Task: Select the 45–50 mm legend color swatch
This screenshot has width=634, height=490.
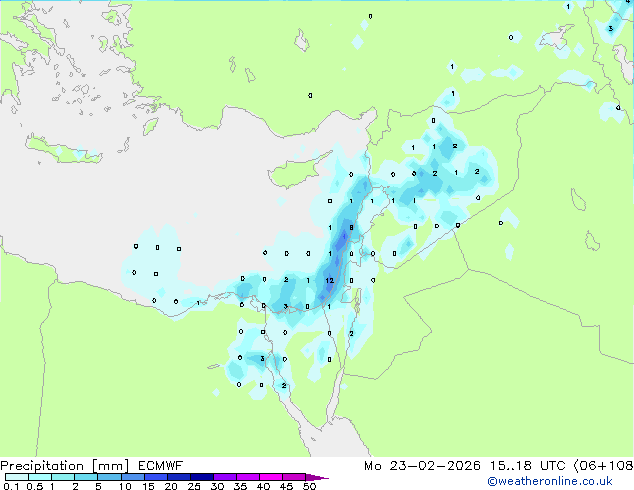Action: pos(294,477)
